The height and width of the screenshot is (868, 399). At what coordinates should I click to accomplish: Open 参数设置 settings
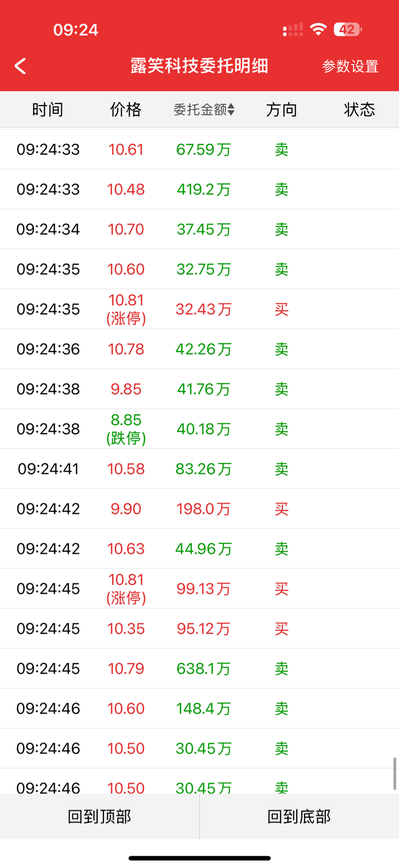(350, 67)
